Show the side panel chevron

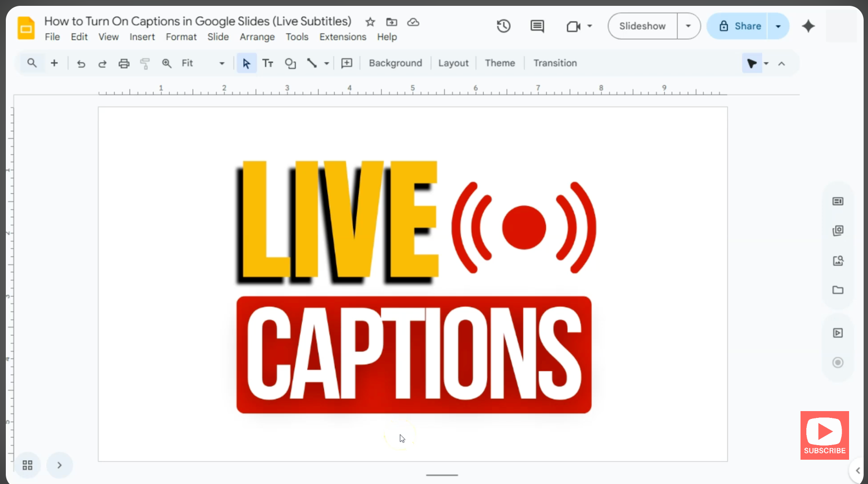(858, 470)
